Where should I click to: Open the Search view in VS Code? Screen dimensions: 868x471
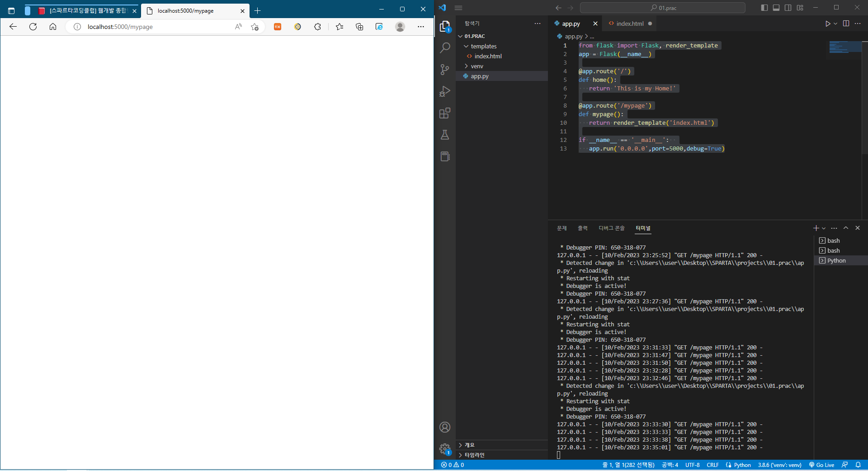point(445,47)
